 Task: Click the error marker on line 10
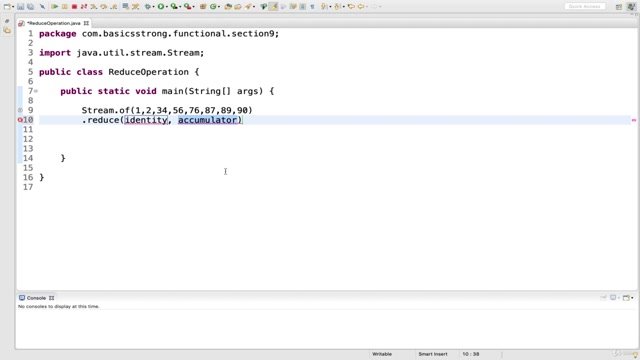point(20,120)
